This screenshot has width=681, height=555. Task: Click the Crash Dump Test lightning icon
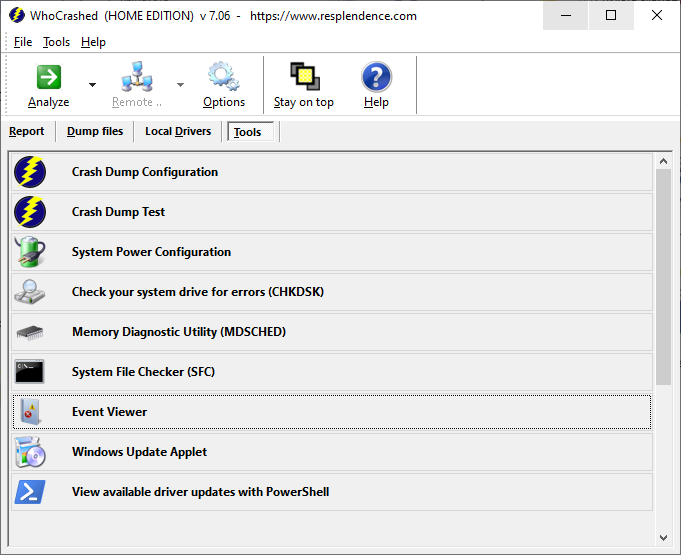coord(30,212)
